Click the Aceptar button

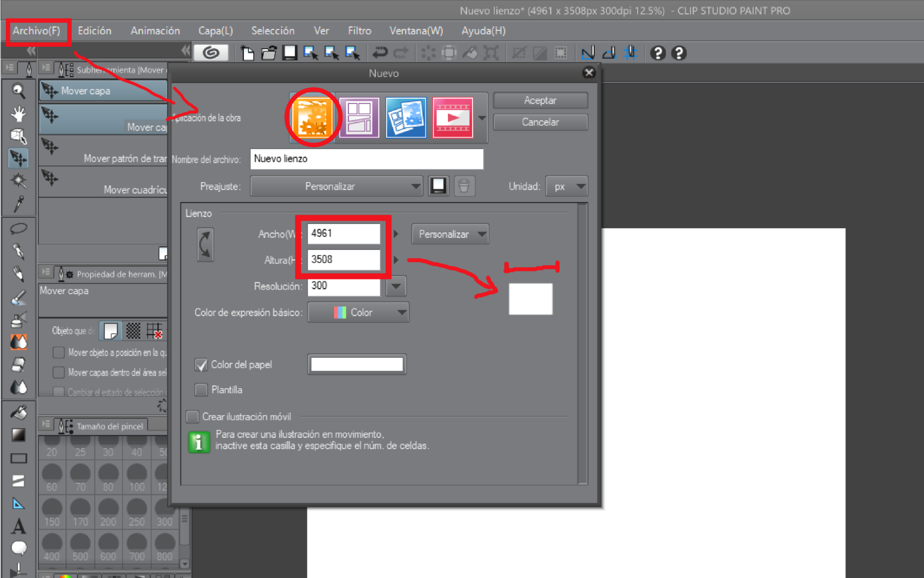click(540, 100)
